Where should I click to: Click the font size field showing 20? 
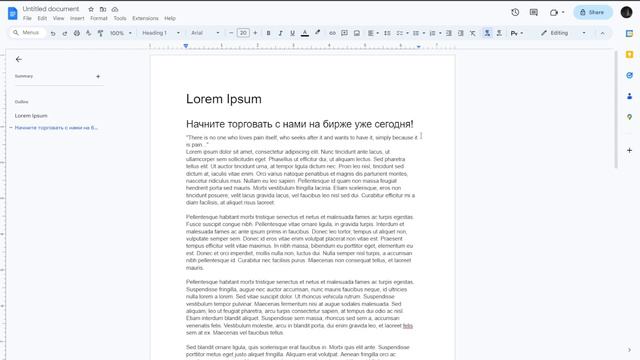click(x=243, y=33)
